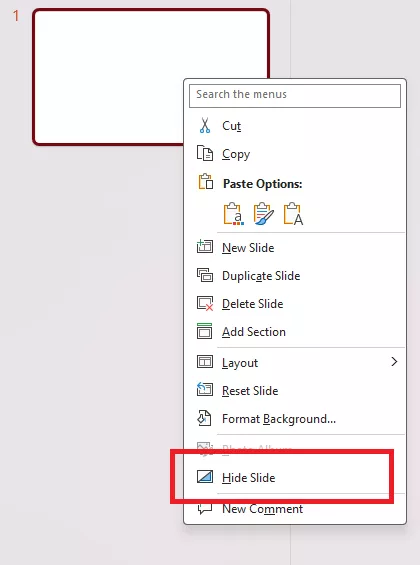This screenshot has width=420, height=565.
Task: Paste keeping source formatting brush icon
Action: [x=264, y=214]
